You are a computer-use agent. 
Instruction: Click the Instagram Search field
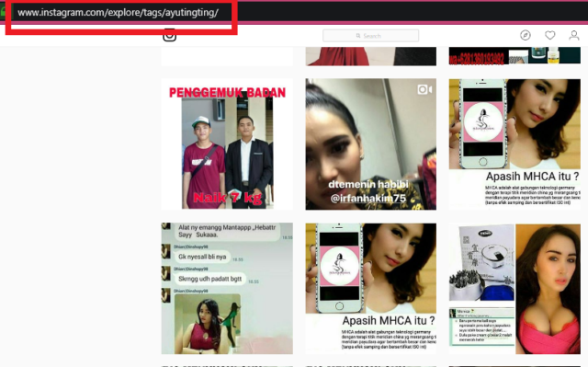point(370,36)
